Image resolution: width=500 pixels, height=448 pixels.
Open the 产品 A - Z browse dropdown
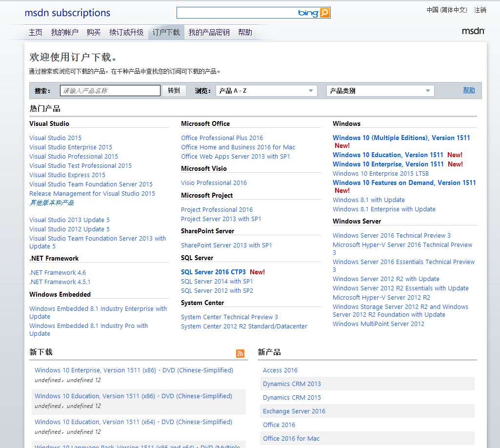(x=266, y=91)
